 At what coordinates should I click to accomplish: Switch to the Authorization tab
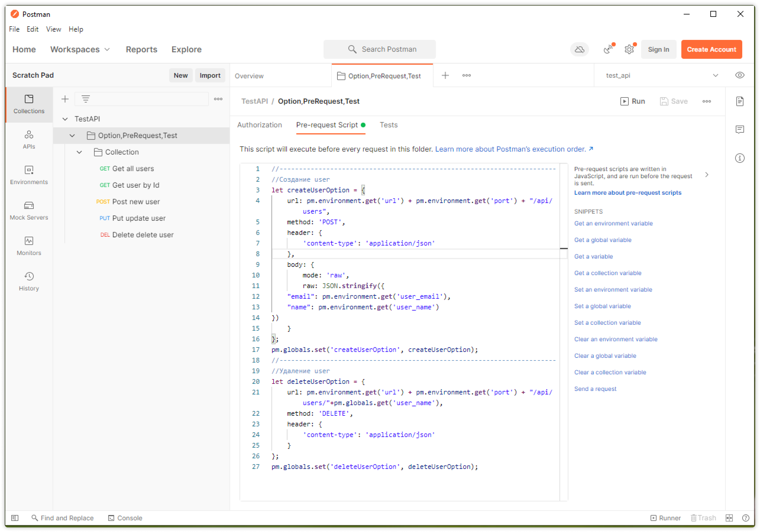point(259,125)
